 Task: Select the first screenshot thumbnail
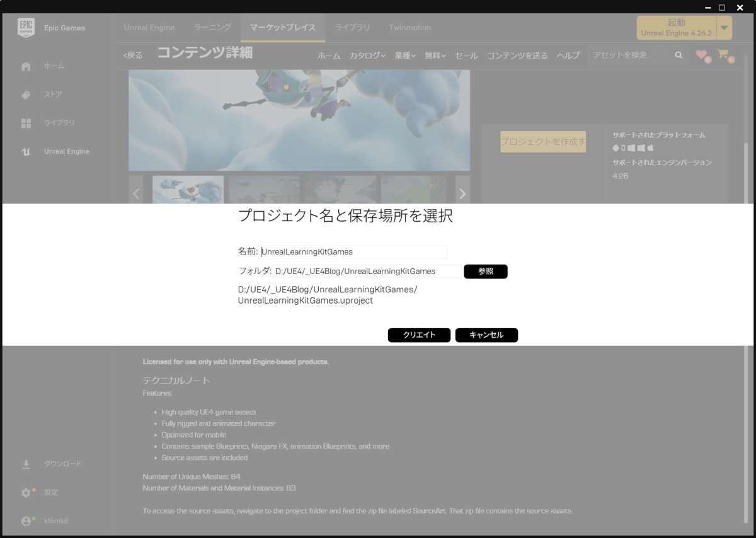188,190
